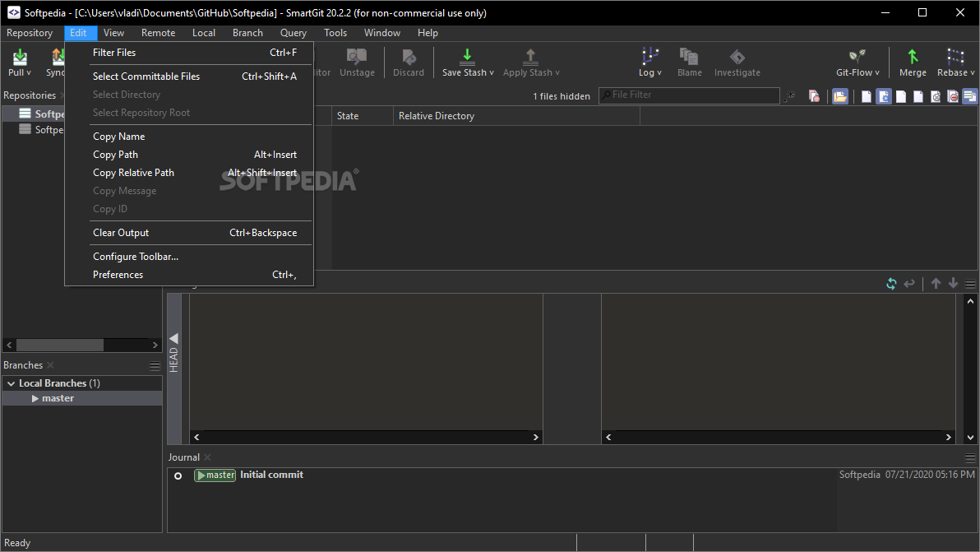Select the bold Softpedia repository entry

pos(35,114)
